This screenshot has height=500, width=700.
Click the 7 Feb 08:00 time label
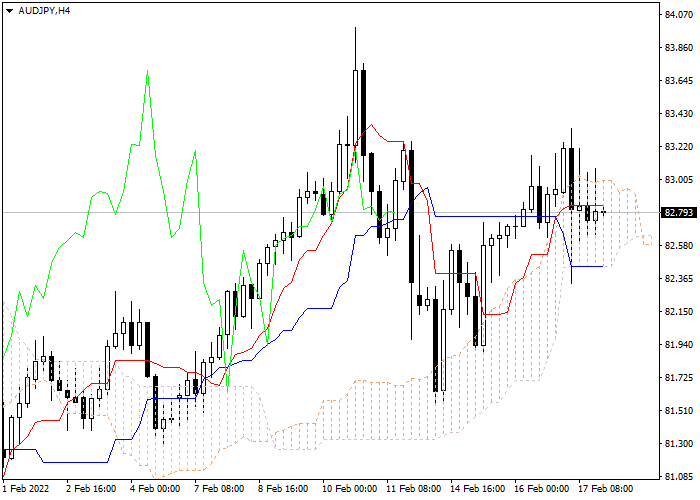(x=220, y=489)
